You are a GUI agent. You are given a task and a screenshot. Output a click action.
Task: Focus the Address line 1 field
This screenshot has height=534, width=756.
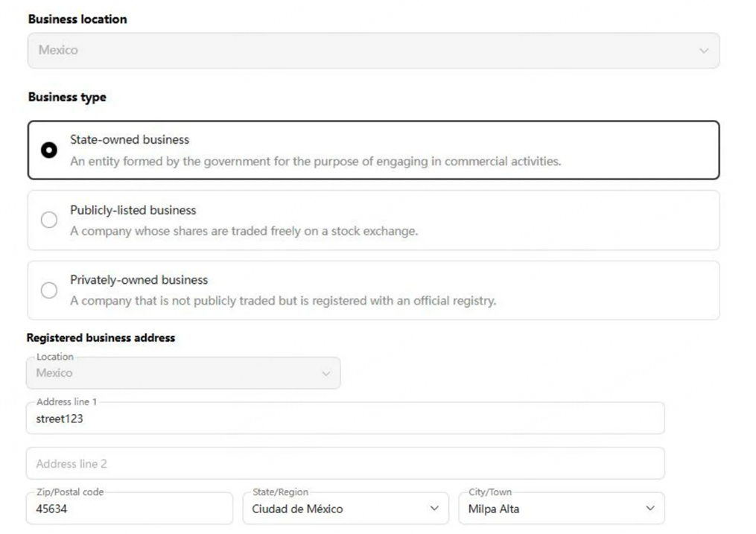click(345, 419)
